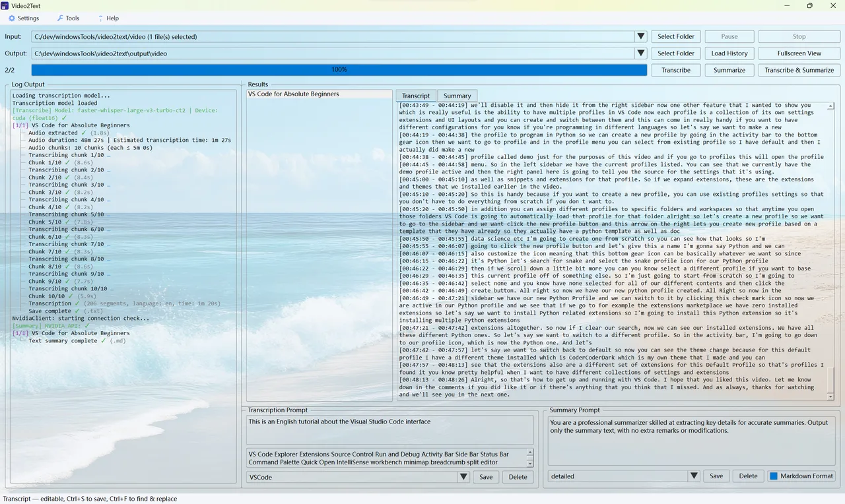The image size is (845, 504).
Task: Click the Summarize button
Action: (x=729, y=70)
